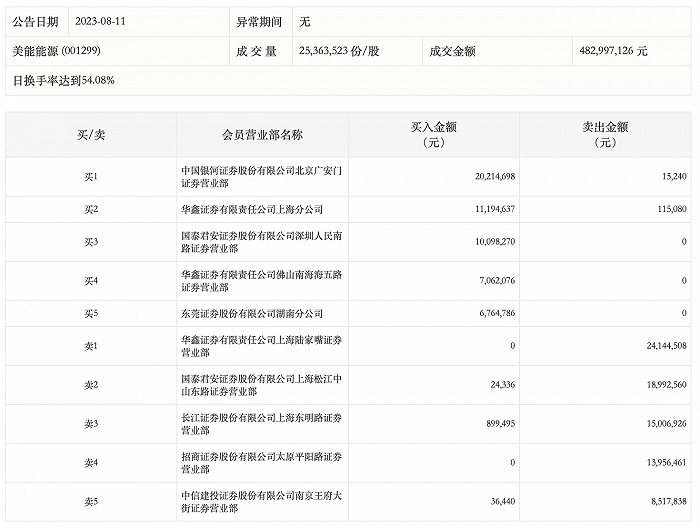Screen dimensions: 700x528
Task: Click buy amount 20,214,698
Action: coord(495,177)
